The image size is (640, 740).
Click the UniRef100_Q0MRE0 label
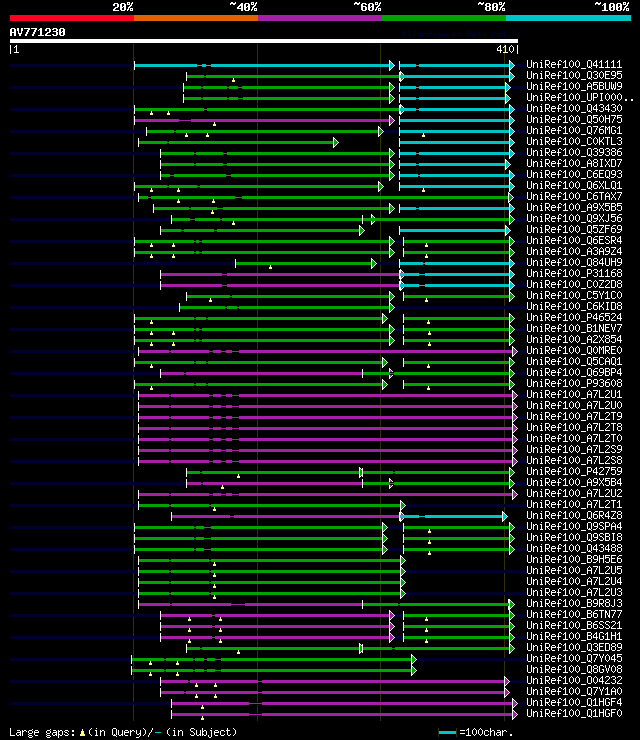[574, 351]
